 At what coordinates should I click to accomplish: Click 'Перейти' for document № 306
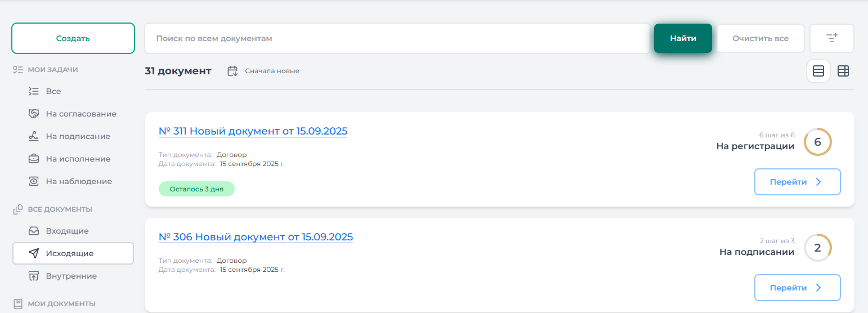pos(797,288)
